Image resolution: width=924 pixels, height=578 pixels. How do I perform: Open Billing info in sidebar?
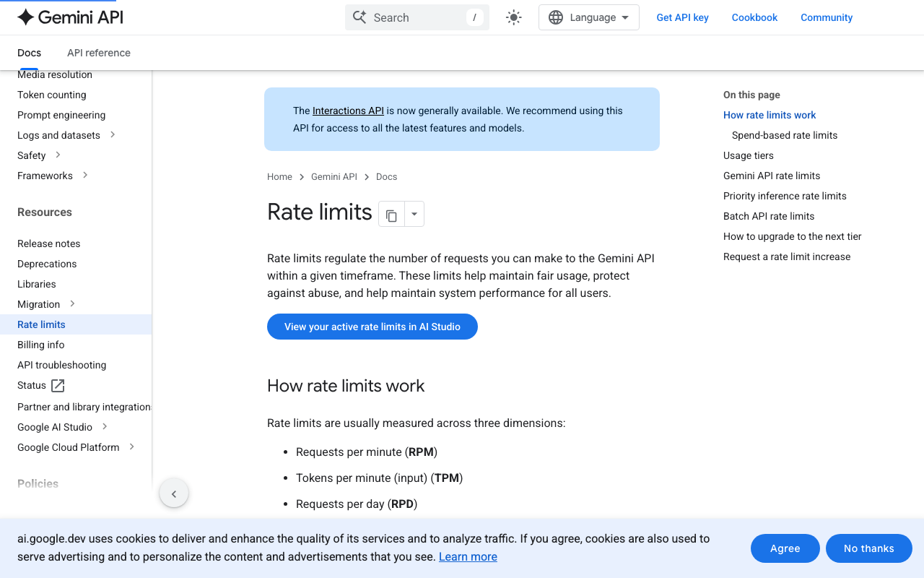point(41,345)
